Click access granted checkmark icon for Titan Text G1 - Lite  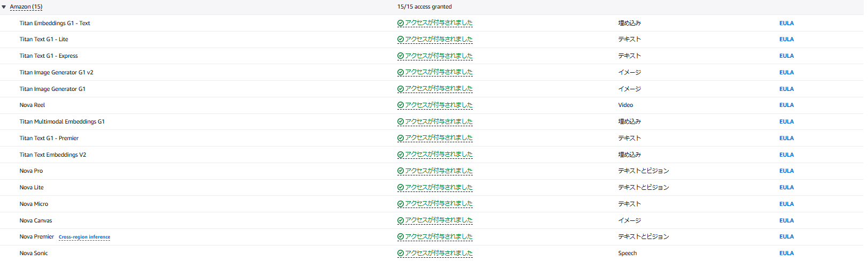tap(401, 40)
